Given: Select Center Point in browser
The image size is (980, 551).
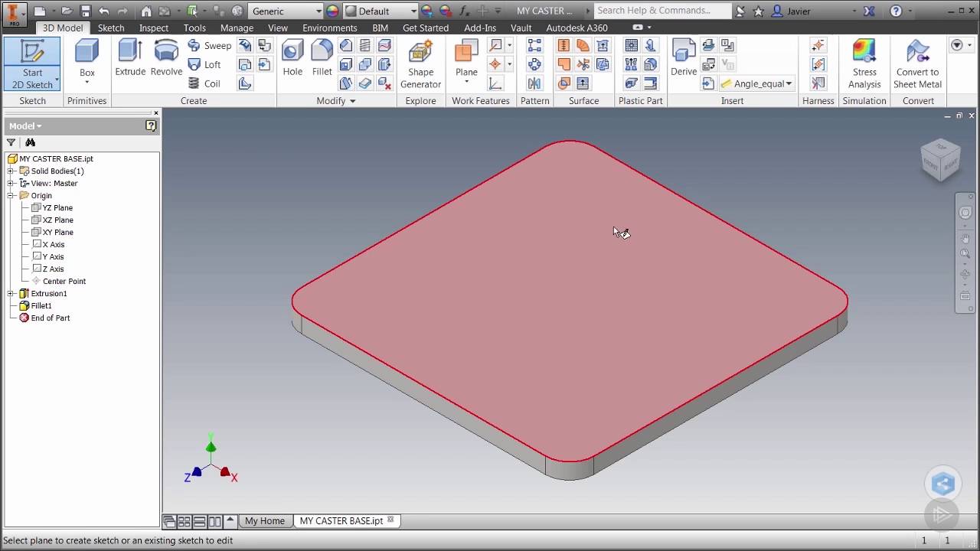Looking at the screenshot, I should coord(64,281).
